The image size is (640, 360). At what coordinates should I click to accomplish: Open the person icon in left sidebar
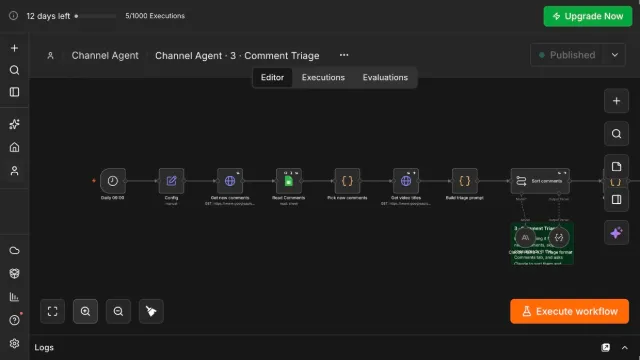[14, 171]
